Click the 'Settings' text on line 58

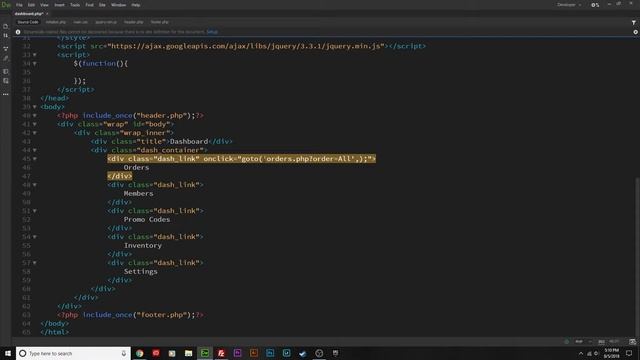click(140, 271)
